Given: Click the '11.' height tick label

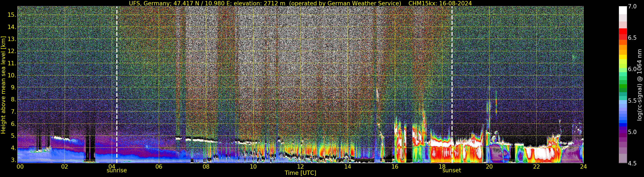Looking at the screenshot, I should pyautogui.click(x=12, y=63).
